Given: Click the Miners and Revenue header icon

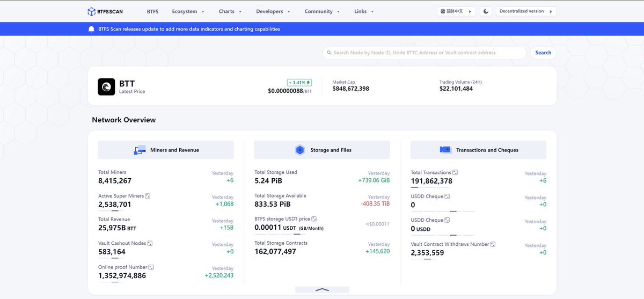Looking at the screenshot, I should (140, 150).
